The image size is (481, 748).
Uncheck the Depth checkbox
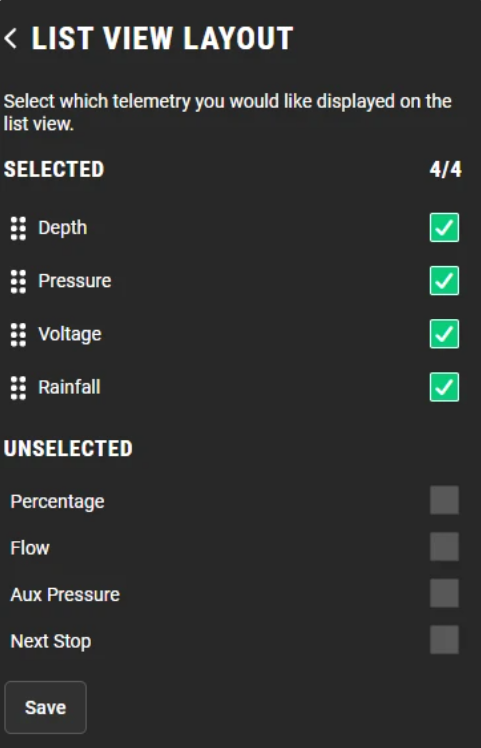click(x=444, y=228)
